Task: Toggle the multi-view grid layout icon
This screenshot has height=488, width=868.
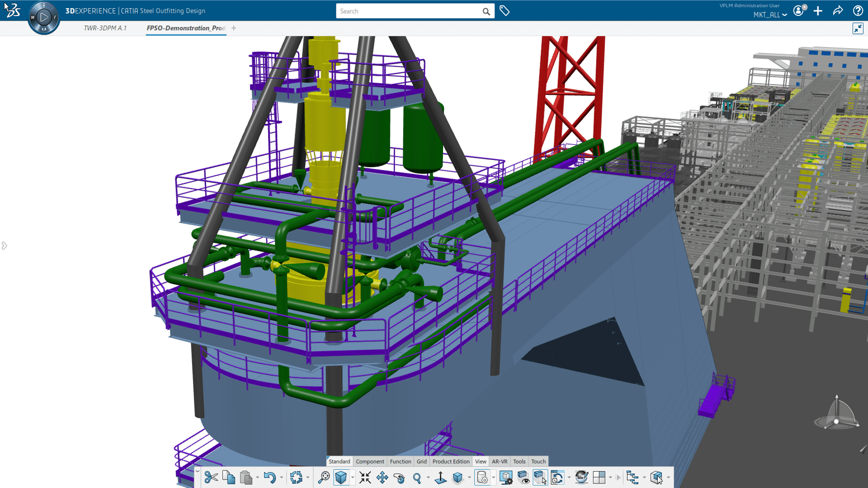Action: click(599, 478)
